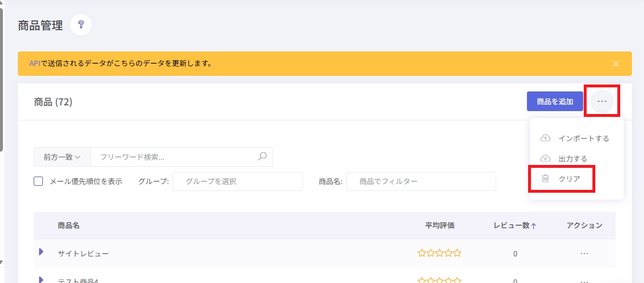The height and width of the screenshot is (283, 644).
Task: Open the 前方一致 match type dropdown
Action: (62, 157)
